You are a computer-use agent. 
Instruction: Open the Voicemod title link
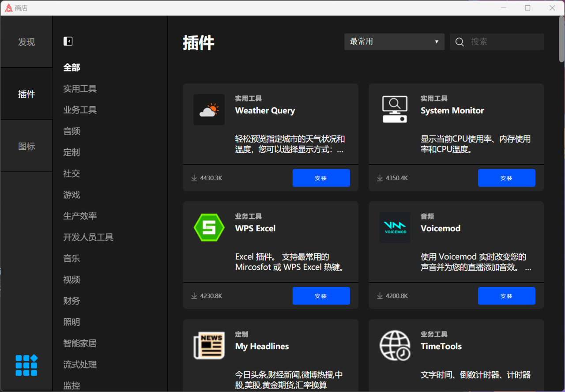coord(441,228)
